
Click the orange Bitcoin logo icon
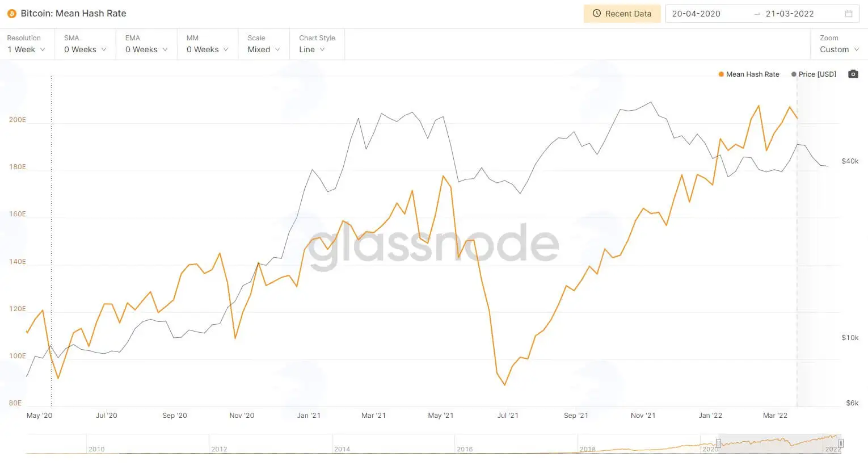[x=12, y=14]
